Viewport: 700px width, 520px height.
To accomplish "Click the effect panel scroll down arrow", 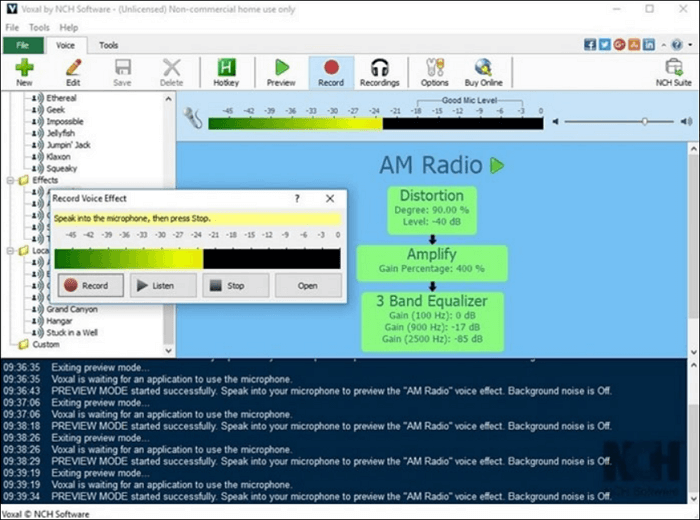I will [694, 352].
